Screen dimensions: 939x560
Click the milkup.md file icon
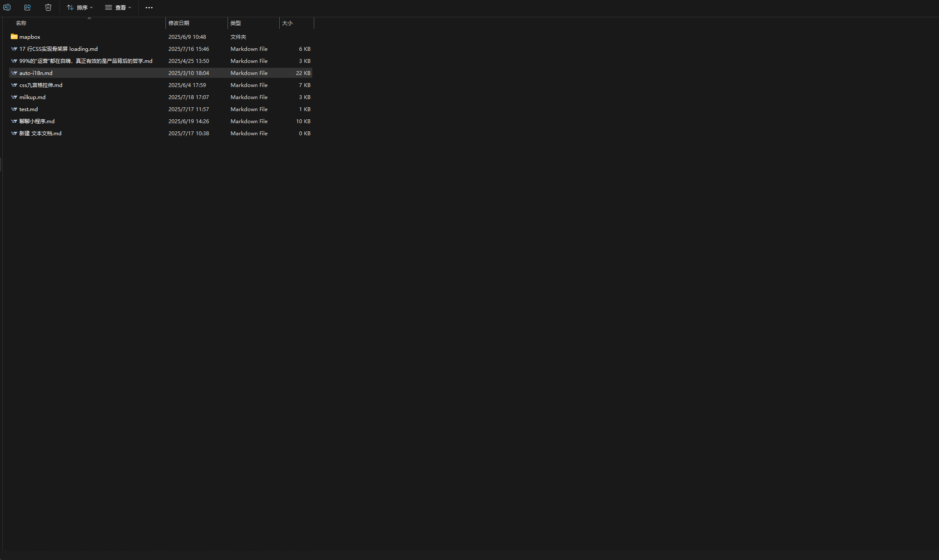14,97
